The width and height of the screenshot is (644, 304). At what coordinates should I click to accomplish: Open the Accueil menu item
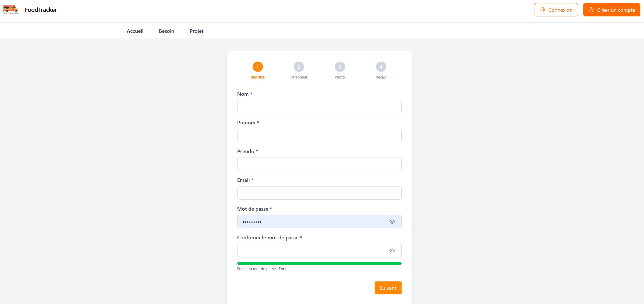click(x=135, y=31)
